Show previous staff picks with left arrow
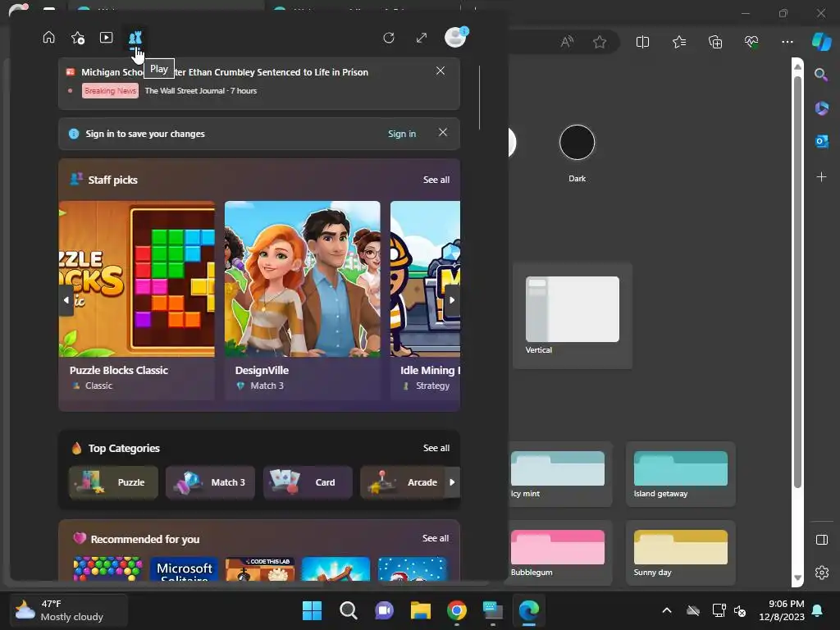 coord(66,300)
